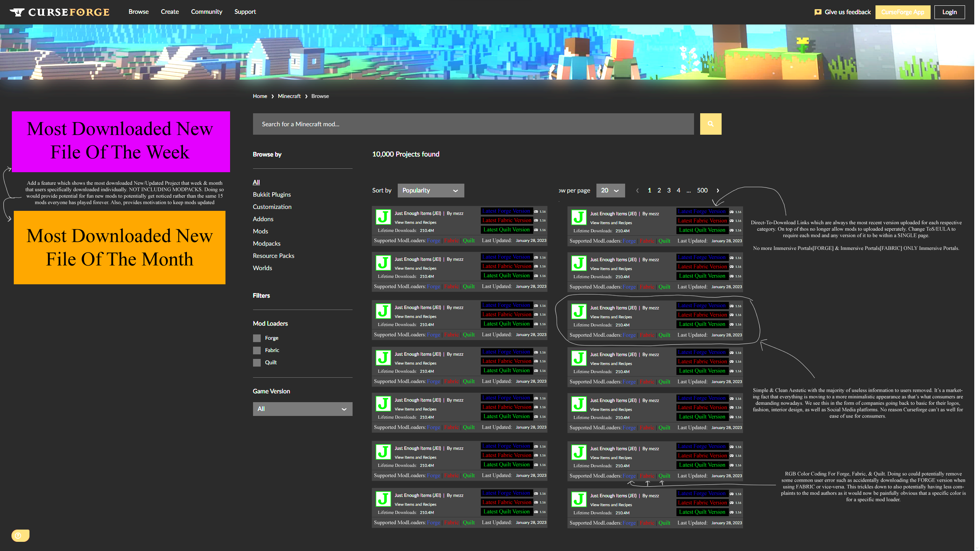
Task: Click the magenta Most Downloaded Week banner
Action: click(121, 142)
